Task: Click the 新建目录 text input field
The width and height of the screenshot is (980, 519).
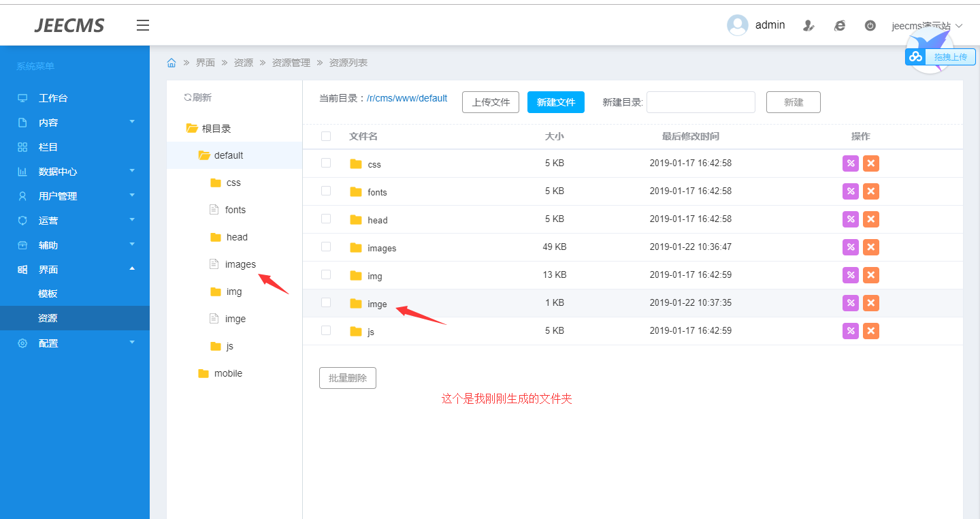Action: point(700,102)
